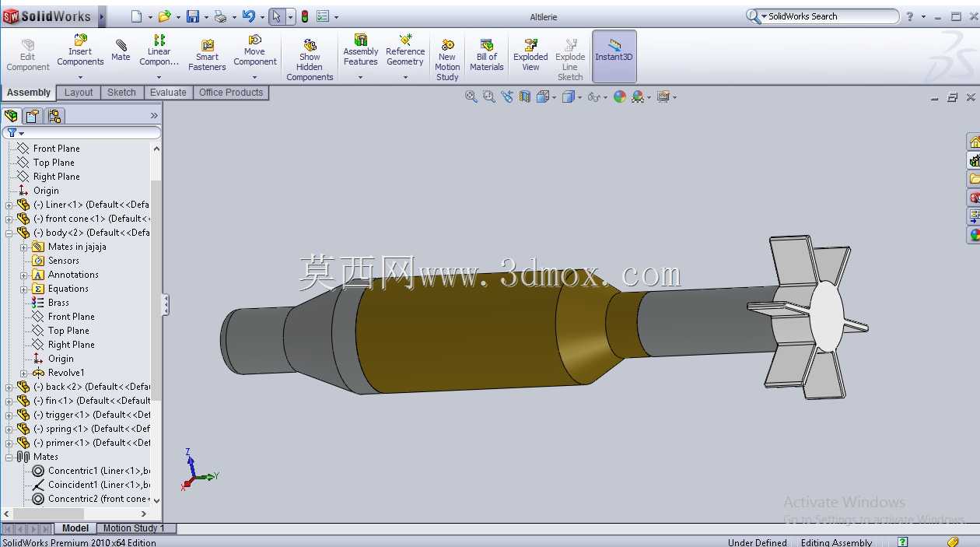
Task: Switch to the Sketch tab
Action: tap(121, 93)
